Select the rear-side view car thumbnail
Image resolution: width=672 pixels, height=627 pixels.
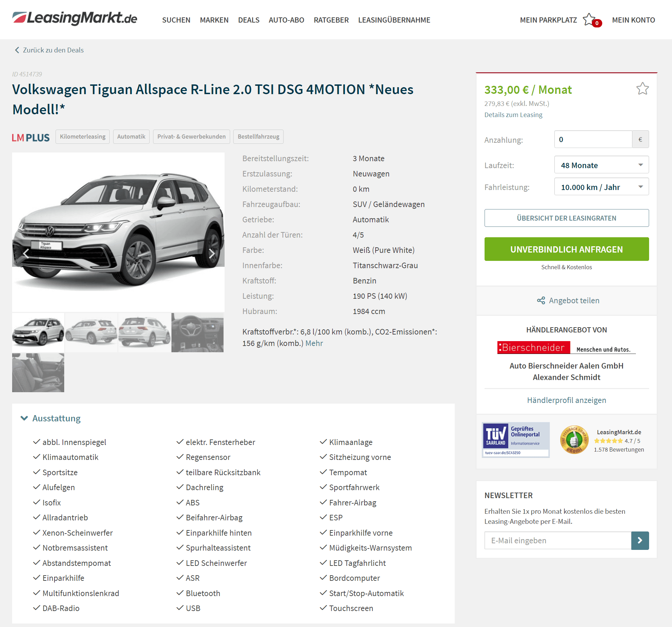point(91,333)
